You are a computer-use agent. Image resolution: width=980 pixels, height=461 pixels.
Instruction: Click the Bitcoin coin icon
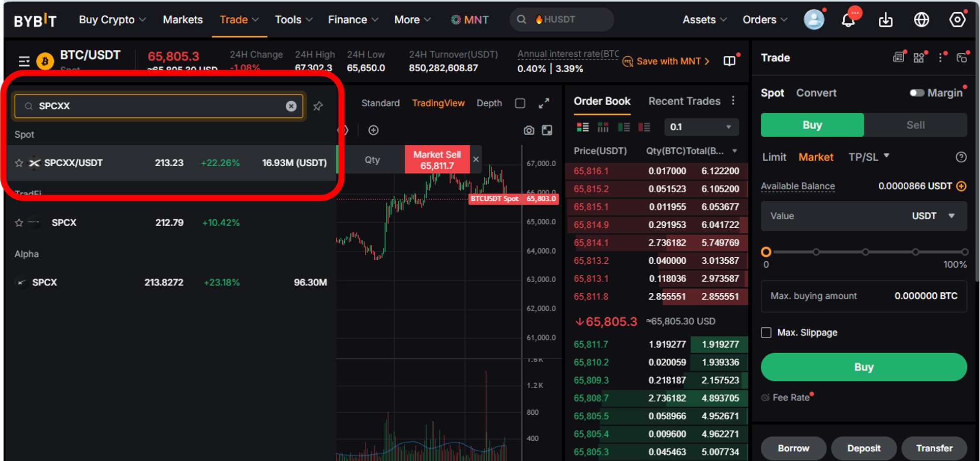coord(45,62)
